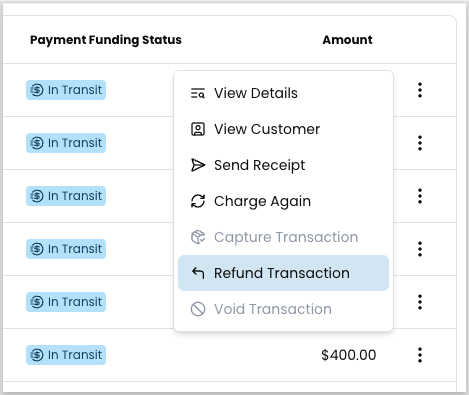The width and height of the screenshot is (469, 395).
Task: Open the three-dot menu for the $400.00 row
Action: [x=420, y=355]
